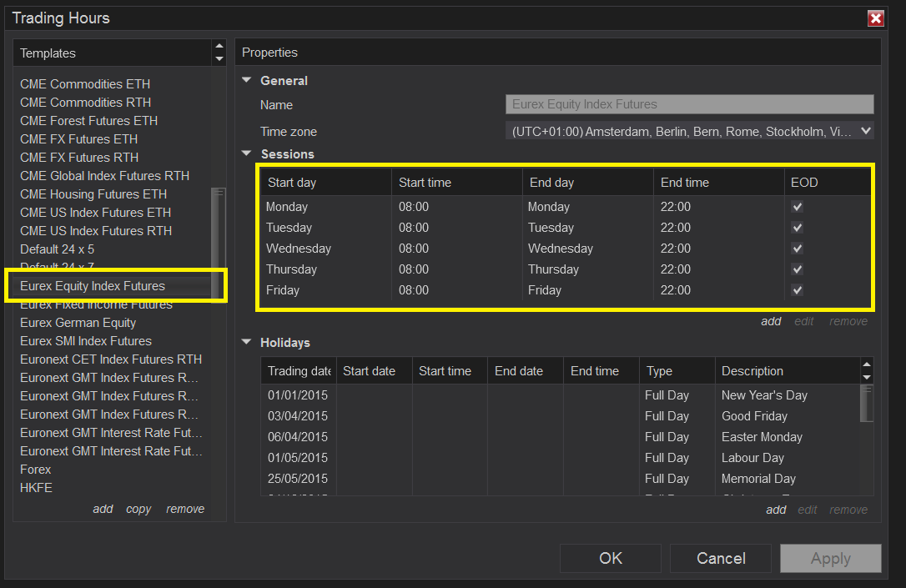This screenshot has height=588, width=906.
Task: Select the Default 24 x 5 template
Action: click(113, 249)
